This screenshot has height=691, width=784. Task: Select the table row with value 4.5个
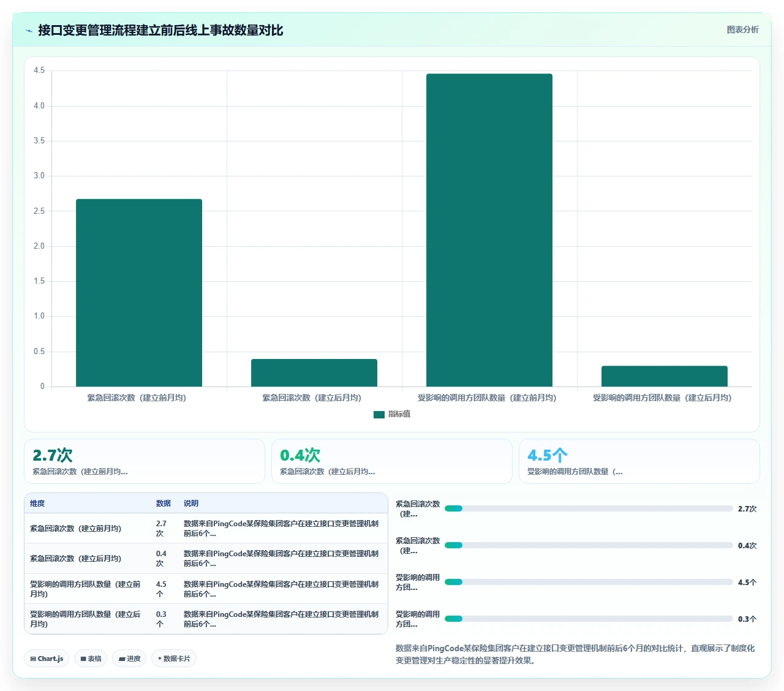[206, 589]
